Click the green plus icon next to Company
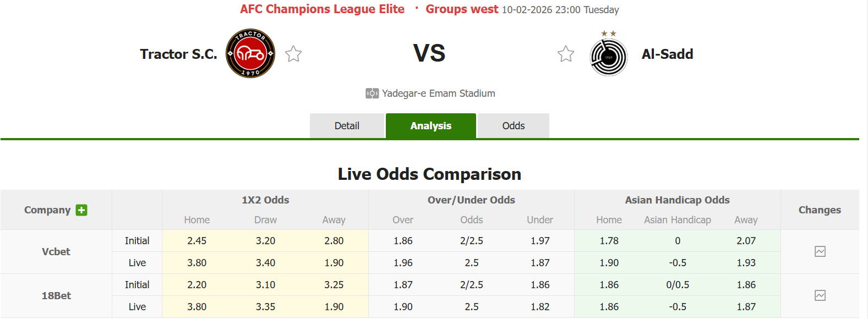868x319 pixels. (81, 210)
